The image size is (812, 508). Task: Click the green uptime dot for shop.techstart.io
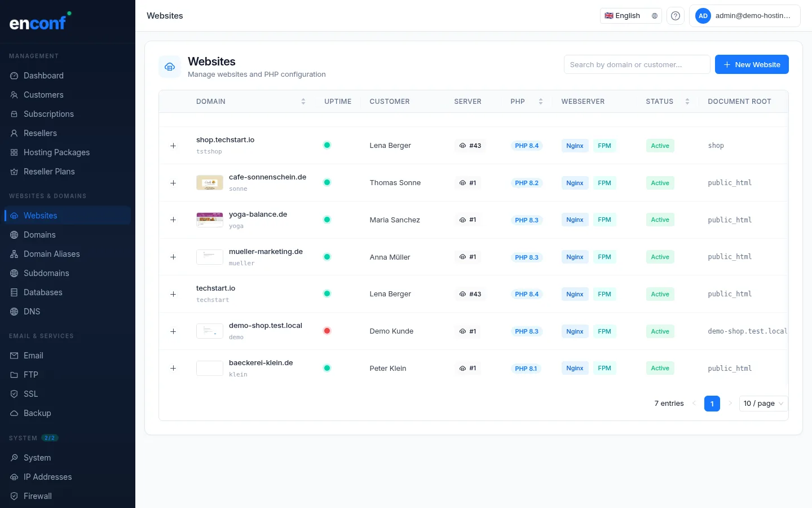(x=327, y=145)
